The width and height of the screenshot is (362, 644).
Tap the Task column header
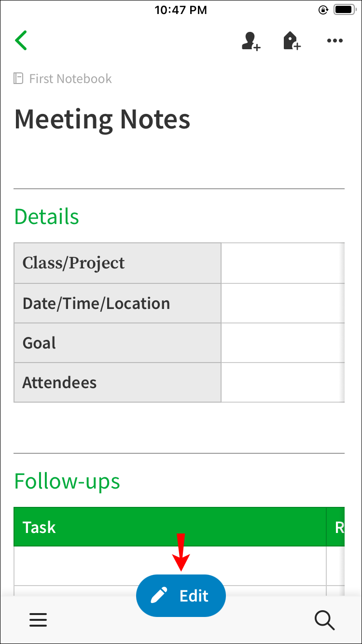point(39,527)
